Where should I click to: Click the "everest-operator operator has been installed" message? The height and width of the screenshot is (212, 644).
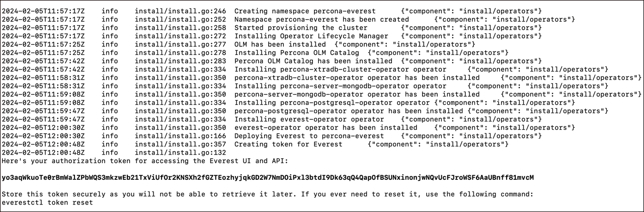pos(326,127)
